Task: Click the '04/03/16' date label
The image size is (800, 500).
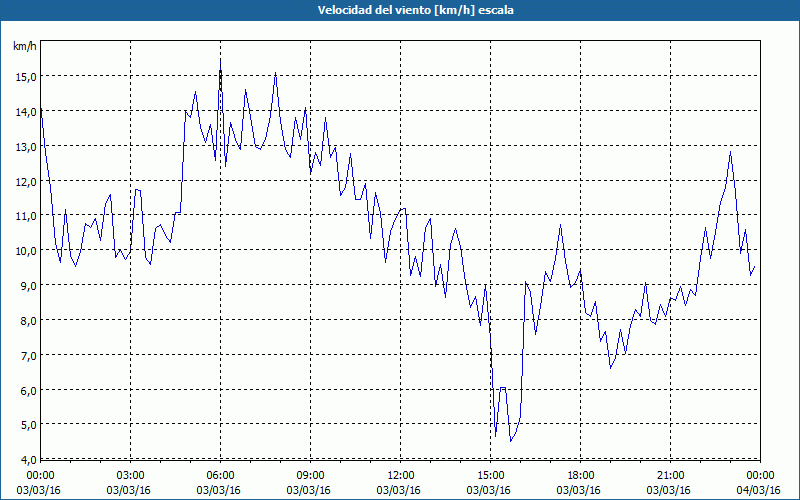Action: [758, 490]
